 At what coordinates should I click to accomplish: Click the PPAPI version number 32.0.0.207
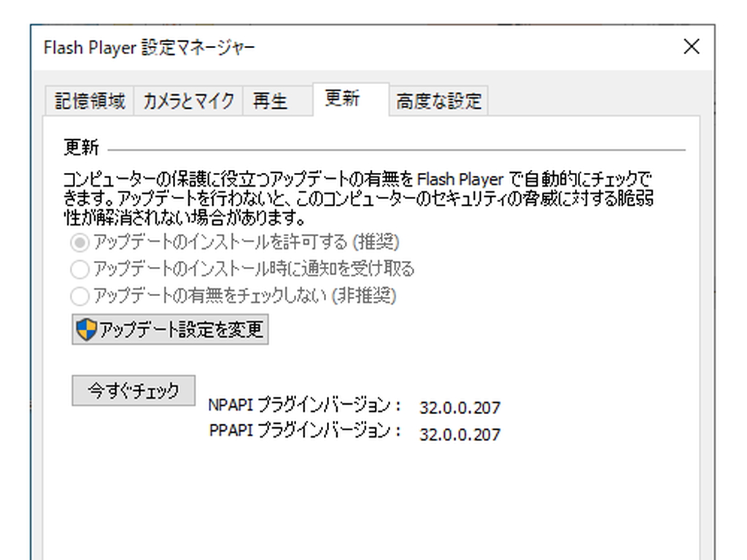coord(459,434)
